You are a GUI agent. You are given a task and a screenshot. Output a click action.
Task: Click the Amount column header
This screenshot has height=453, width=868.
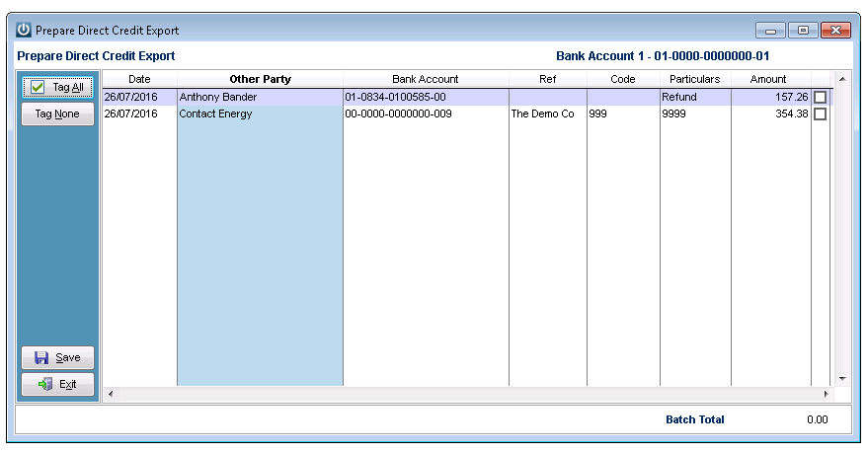(768, 79)
